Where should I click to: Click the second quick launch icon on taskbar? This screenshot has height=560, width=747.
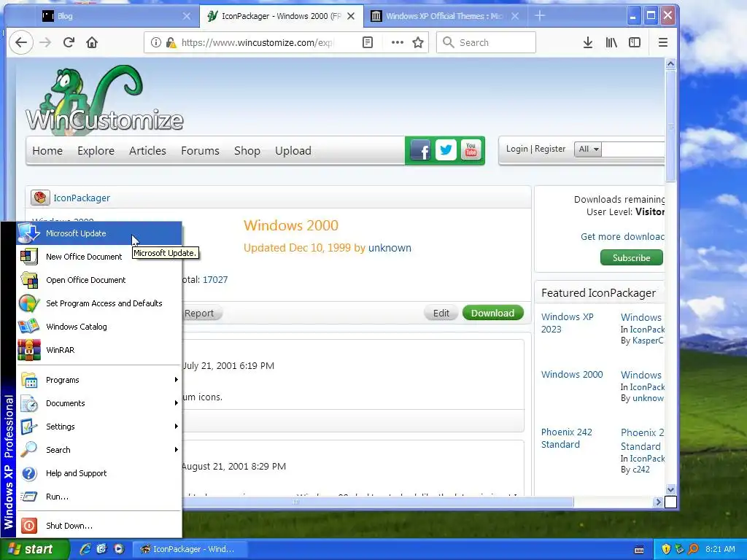pyautogui.click(x=101, y=549)
